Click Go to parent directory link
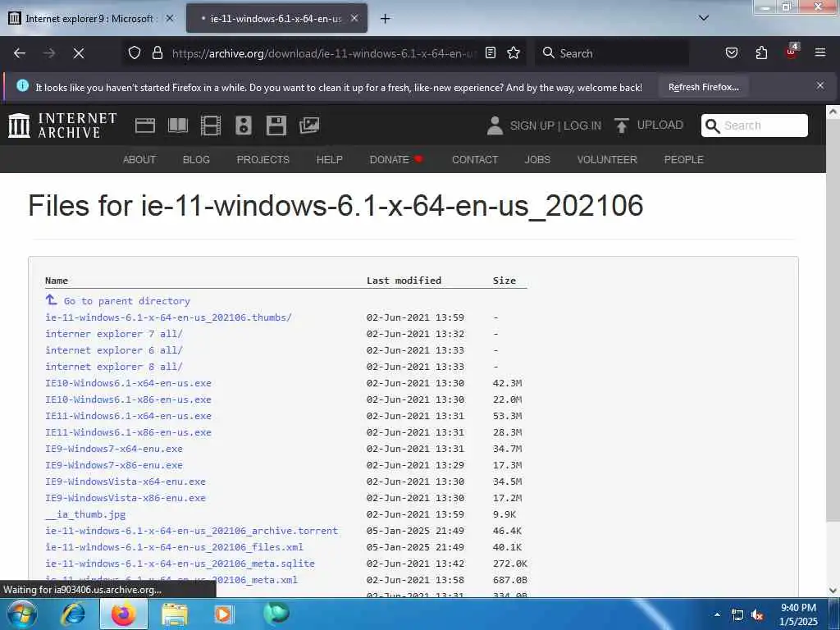840x630 pixels. pos(127,301)
